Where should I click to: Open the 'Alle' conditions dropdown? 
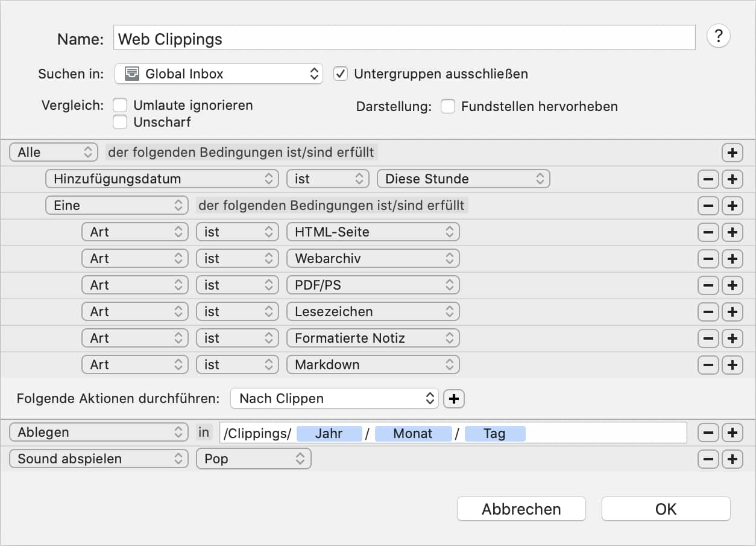(54, 153)
